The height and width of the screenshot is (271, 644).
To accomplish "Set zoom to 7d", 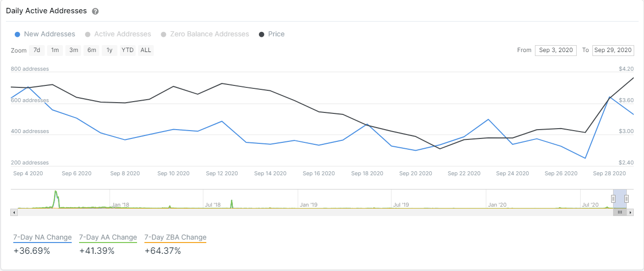I will (x=37, y=50).
